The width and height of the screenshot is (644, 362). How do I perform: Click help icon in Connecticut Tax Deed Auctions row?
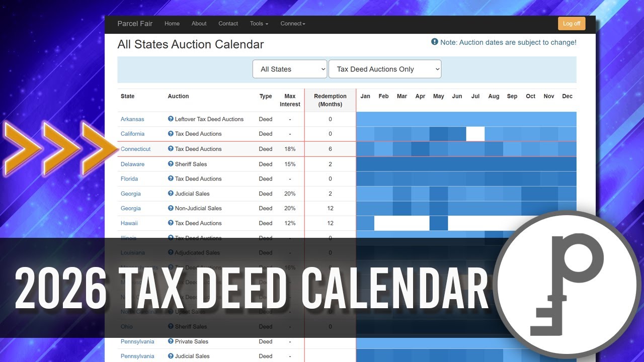pos(171,149)
